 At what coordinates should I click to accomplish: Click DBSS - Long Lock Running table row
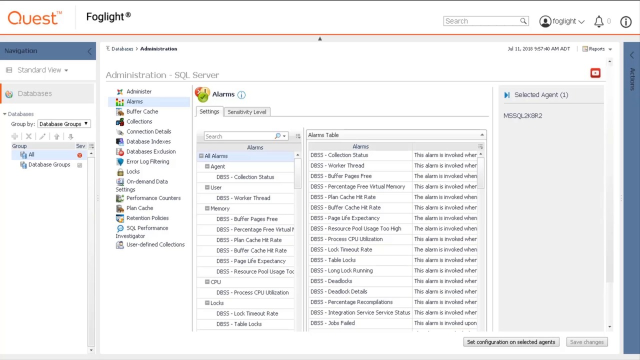(x=393, y=271)
